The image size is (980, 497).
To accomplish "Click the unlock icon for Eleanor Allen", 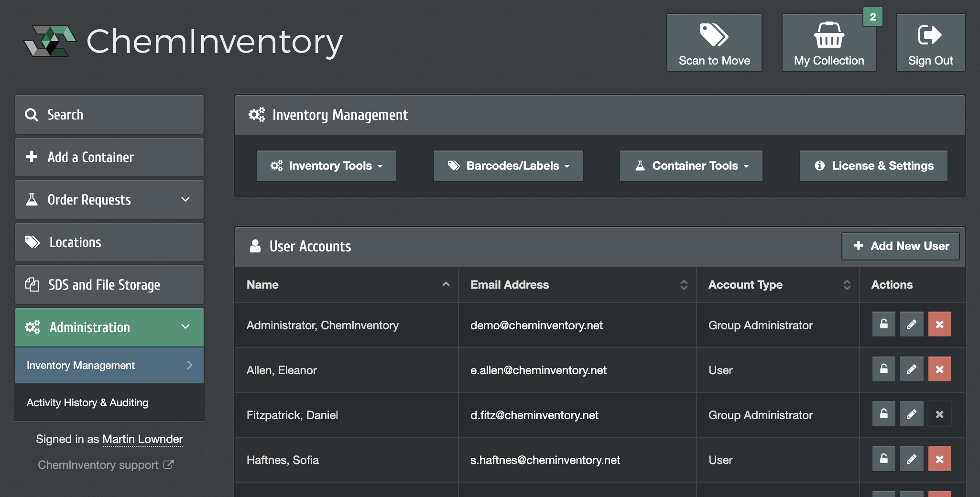I will pyautogui.click(x=884, y=369).
